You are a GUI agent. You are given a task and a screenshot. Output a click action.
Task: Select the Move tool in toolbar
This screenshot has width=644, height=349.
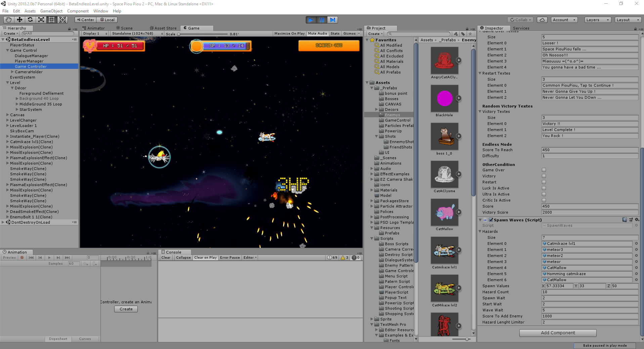pyautogui.click(x=19, y=20)
